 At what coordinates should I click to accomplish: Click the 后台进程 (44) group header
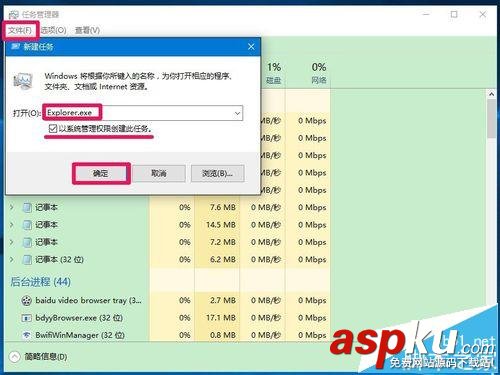(x=40, y=282)
